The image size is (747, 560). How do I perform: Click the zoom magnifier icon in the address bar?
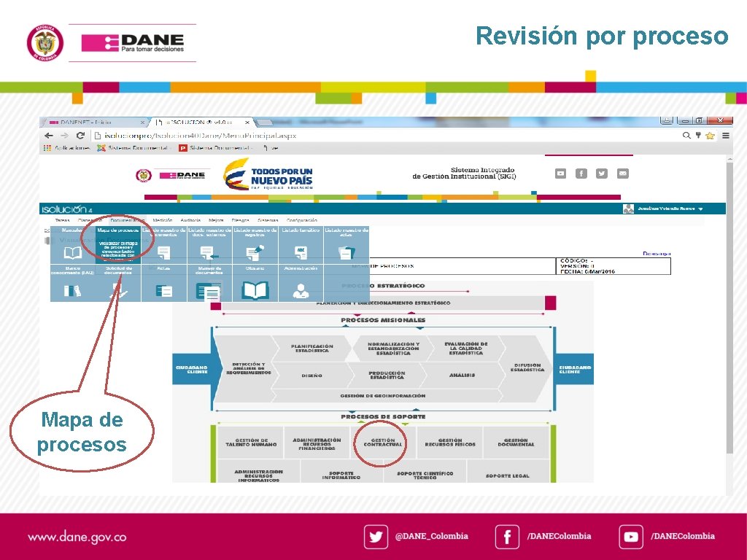click(686, 135)
